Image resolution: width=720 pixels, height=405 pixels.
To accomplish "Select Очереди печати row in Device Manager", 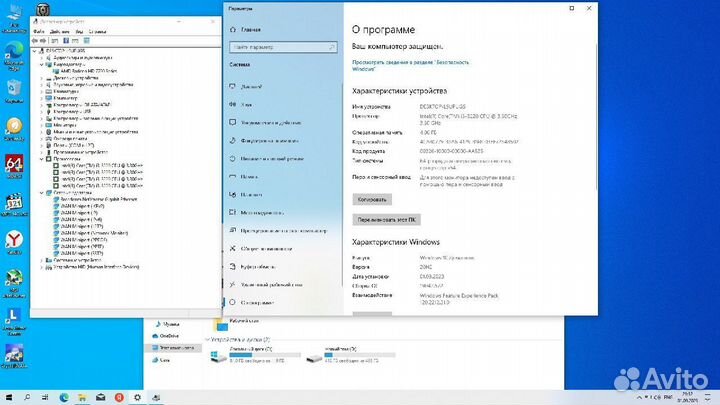I will pyautogui.click(x=67, y=139).
